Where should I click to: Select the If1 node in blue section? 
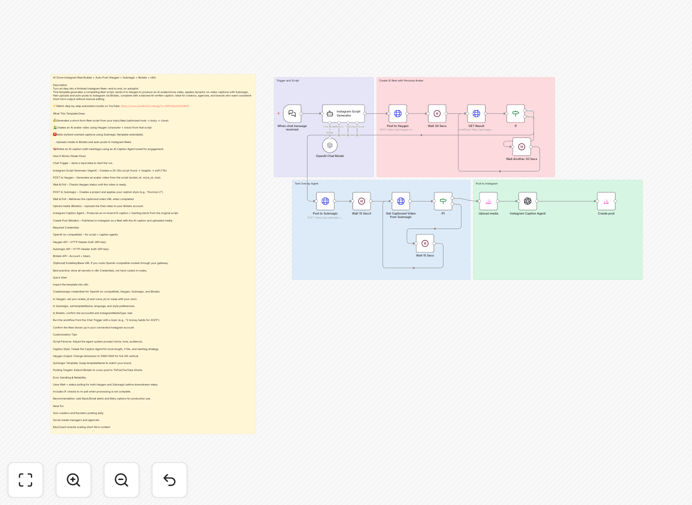click(x=443, y=201)
